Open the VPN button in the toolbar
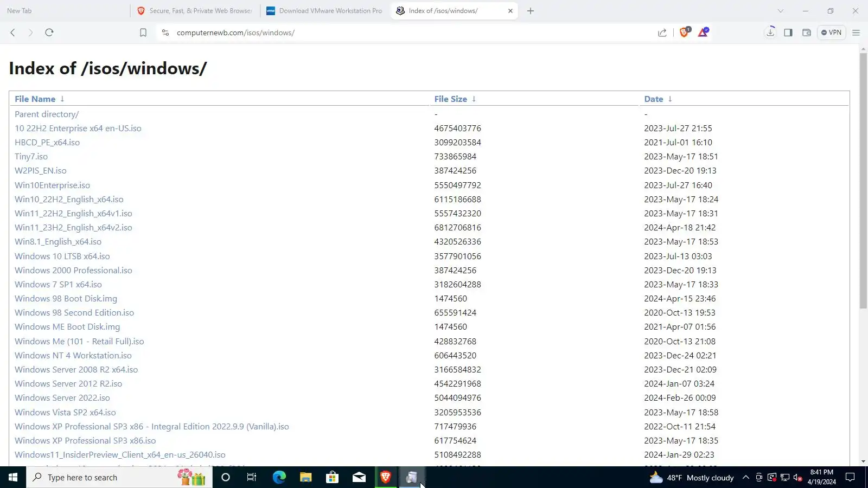The image size is (868, 488). point(831,33)
